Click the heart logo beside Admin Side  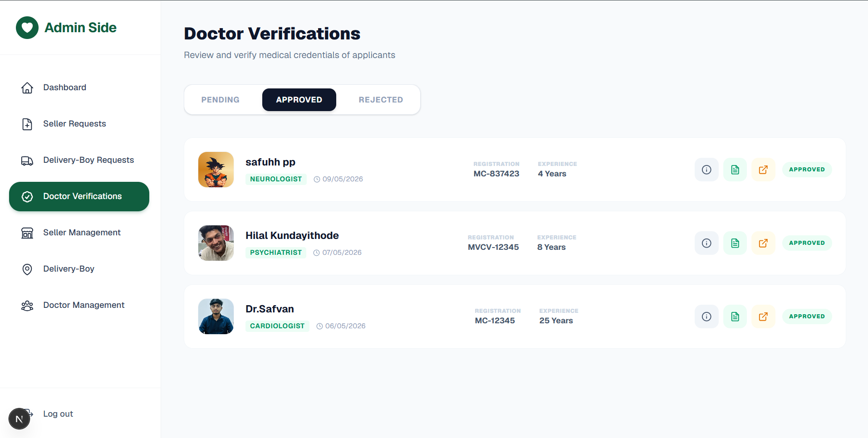[x=27, y=28]
